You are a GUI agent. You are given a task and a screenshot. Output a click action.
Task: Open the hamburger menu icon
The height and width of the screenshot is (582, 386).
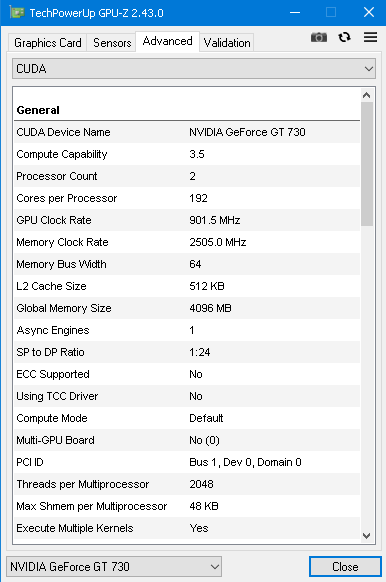[x=370, y=37]
